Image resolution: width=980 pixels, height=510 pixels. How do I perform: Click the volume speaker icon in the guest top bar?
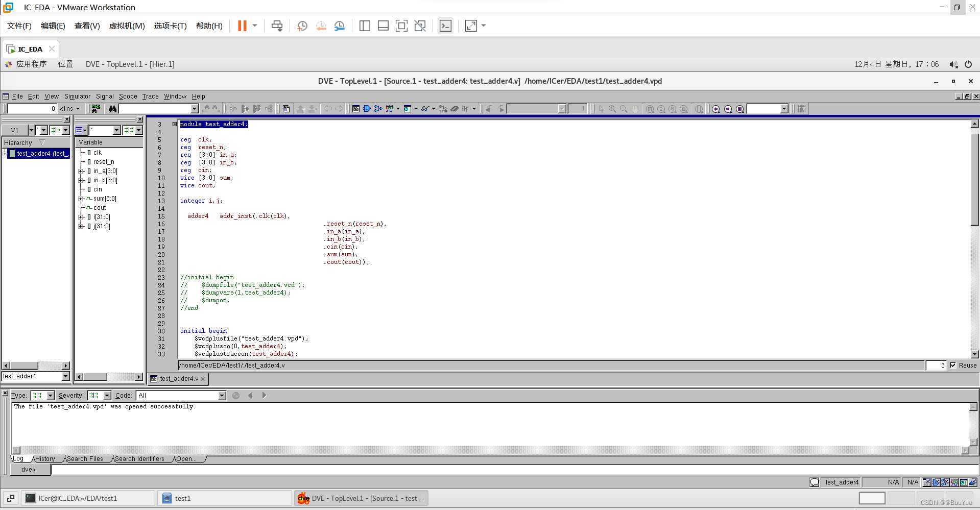[953, 64]
